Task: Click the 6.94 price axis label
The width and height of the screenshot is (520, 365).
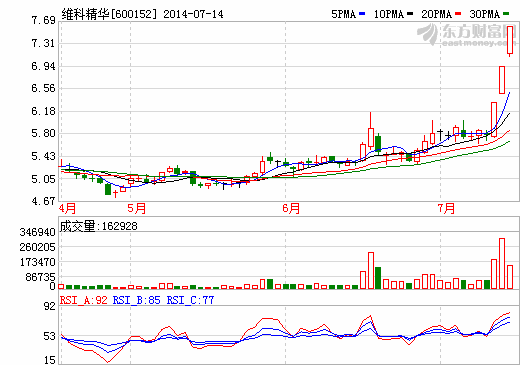Action: pos(43,66)
